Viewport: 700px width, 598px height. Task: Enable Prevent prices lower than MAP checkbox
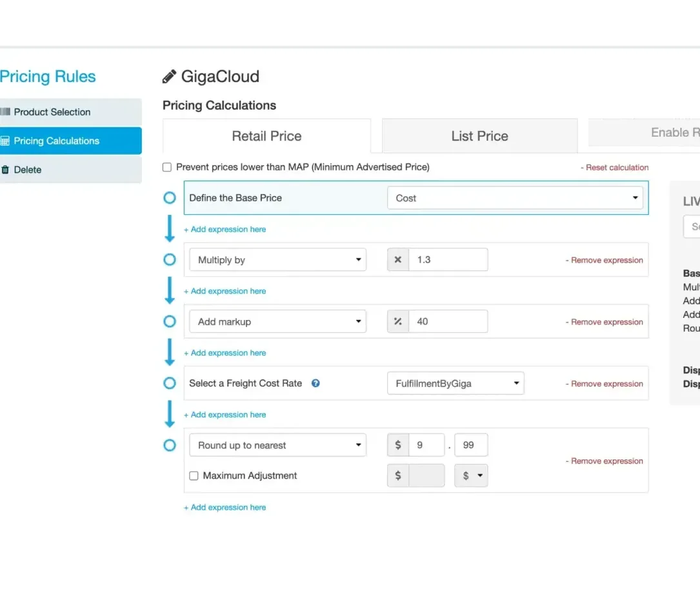click(x=167, y=167)
